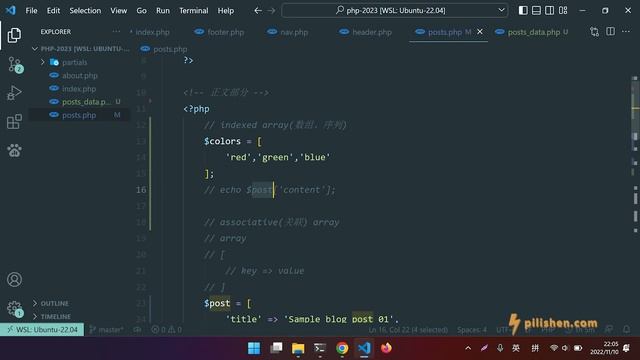The image size is (640, 360).
Task: Open the clock and date in taskbar
Action: (x=604, y=348)
